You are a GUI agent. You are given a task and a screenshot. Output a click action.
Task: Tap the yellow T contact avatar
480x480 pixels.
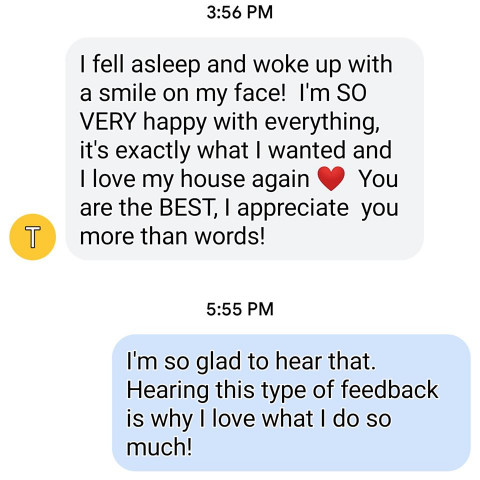(x=33, y=237)
